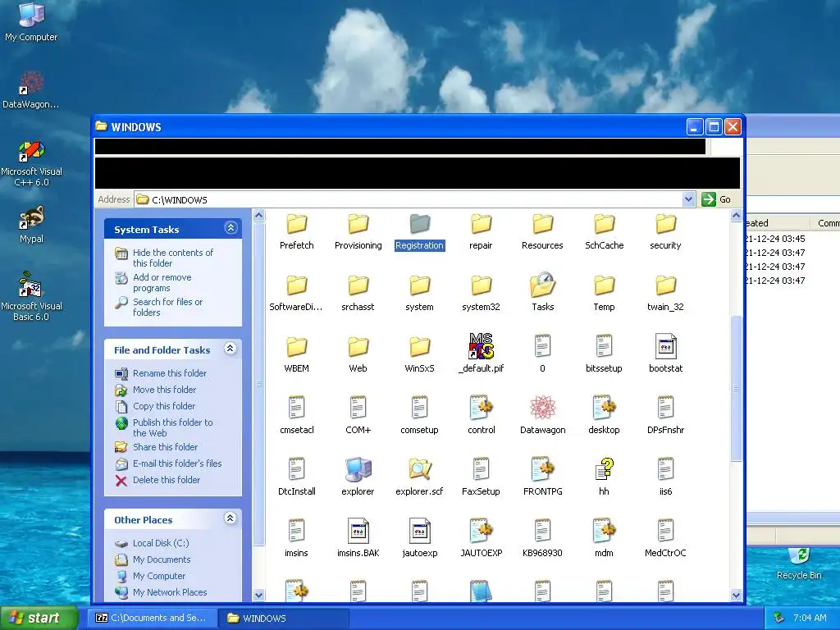Screen dimensions: 840x630
Task: Click task pane scroll down arrow
Action: [x=258, y=596]
